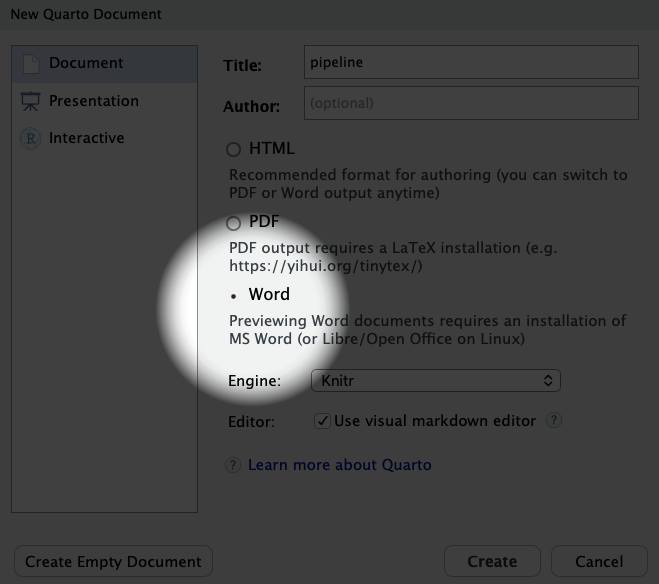Image resolution: width=659 pixels, height=584 pixels.
Task: Click the Interactive R logo icon
Action: click(x=30, y=139)
